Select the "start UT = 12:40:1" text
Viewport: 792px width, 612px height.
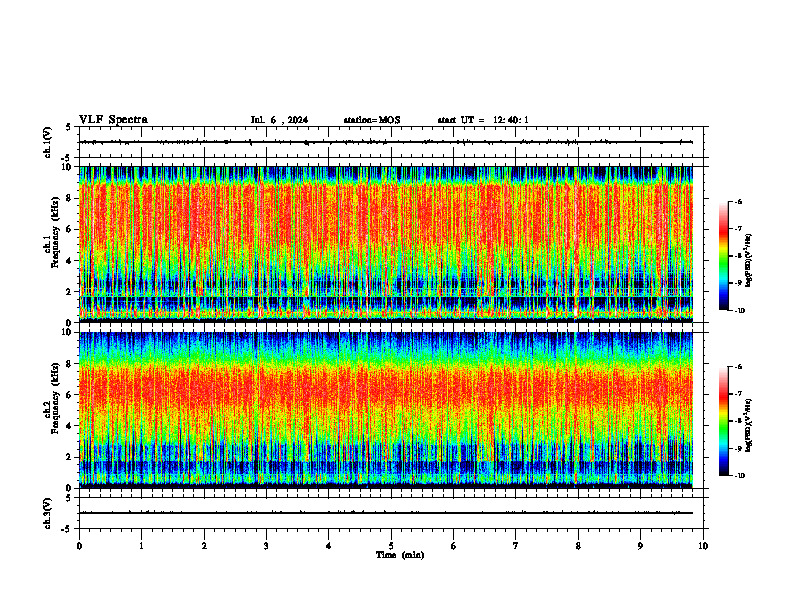tap(483, 120)
